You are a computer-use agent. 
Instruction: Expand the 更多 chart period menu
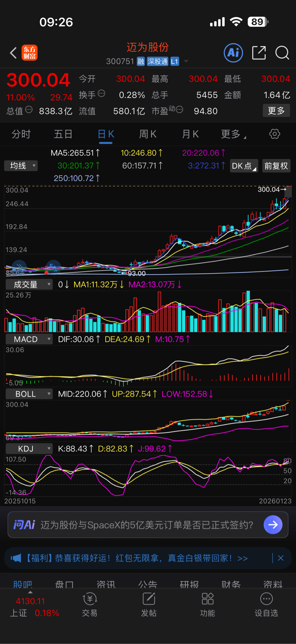point(234,134)
